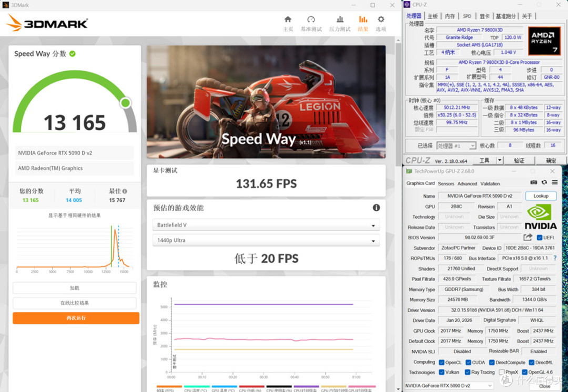Open the CPU-Z processor selection dropdown
This screenshot has width=568, height=392.
click(x=457, y=146)
